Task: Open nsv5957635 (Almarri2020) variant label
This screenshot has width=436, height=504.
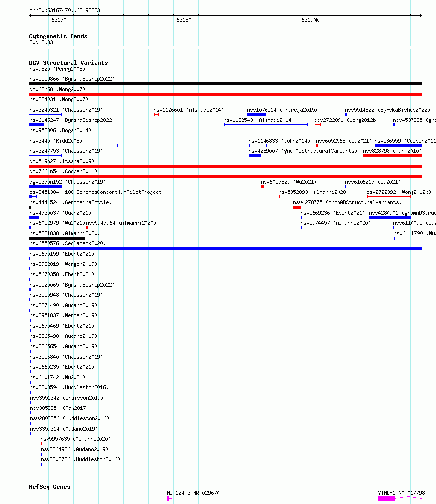Action: pos(75,439)
